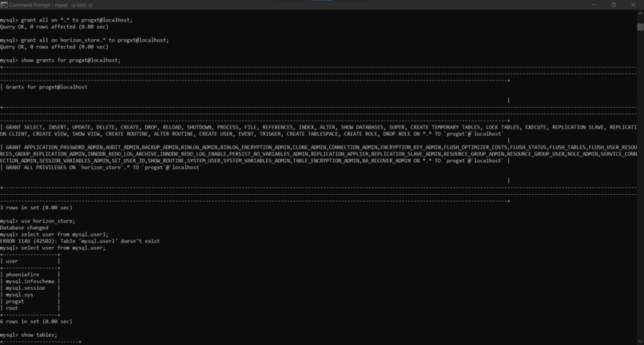Minimize the Command Prompt window
The width and height of the screenshot is (644, 345).
tap(594, 5)
